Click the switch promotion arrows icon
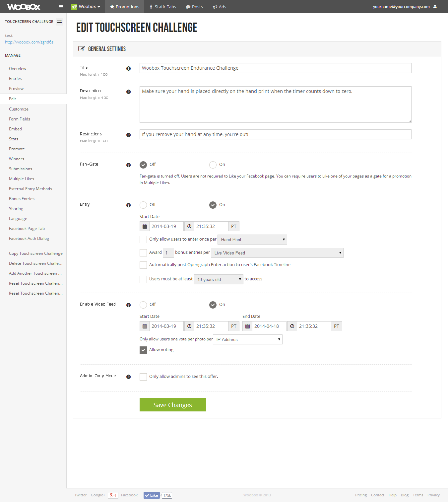The image size is (448, 502). click(59, 22)
